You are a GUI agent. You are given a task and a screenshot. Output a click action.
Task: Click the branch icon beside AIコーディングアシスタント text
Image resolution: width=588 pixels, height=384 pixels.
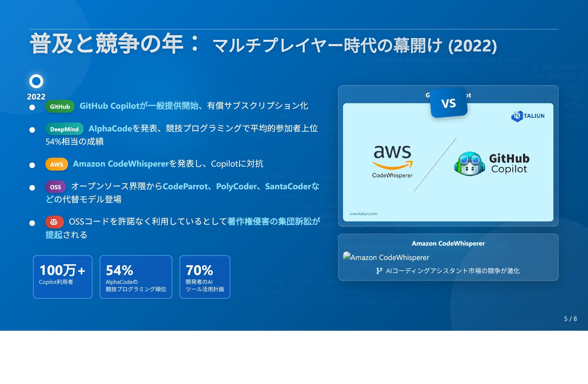[x=379, y=271]
